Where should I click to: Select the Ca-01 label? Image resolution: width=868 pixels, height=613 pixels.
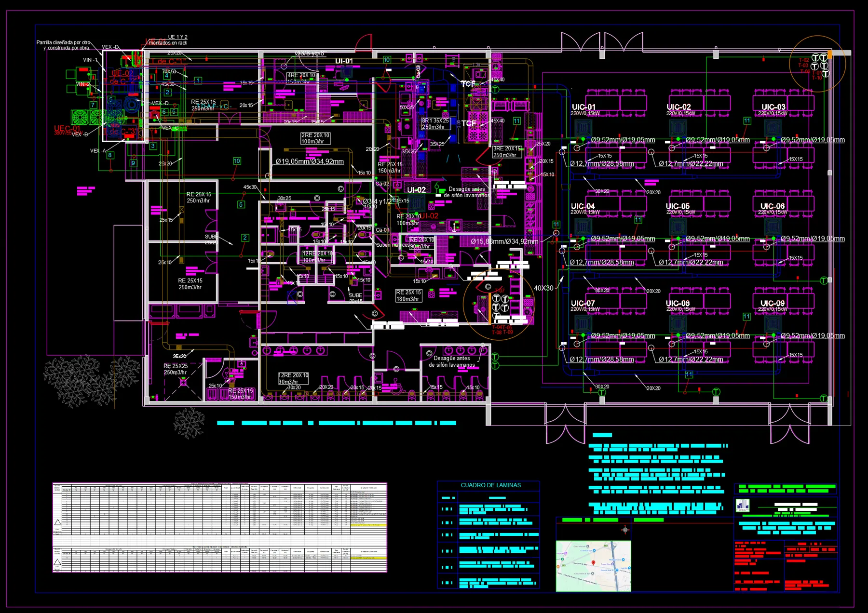coord(382,230)
